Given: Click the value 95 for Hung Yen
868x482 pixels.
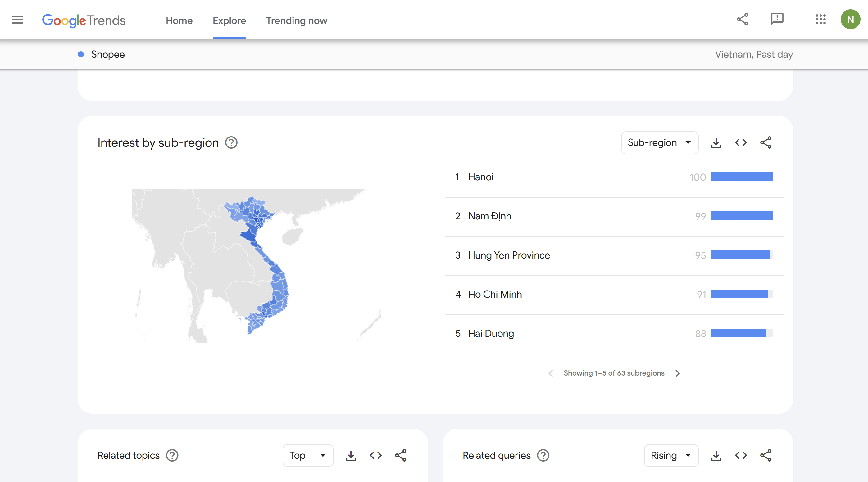Looking at the screenshot, I should [x=700, y=255].
